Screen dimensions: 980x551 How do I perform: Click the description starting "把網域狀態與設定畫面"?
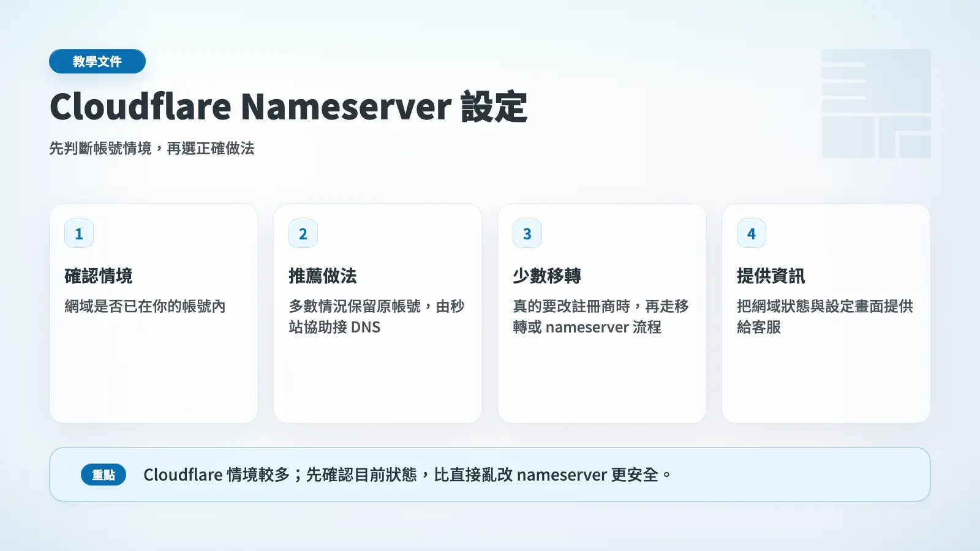825,317
